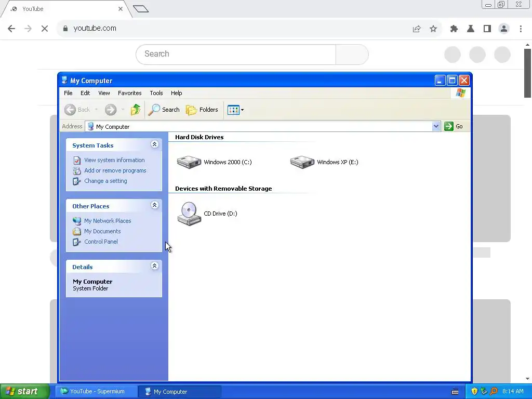Click the browser forward arrow
Screen dimensions: 532x399
28,29
